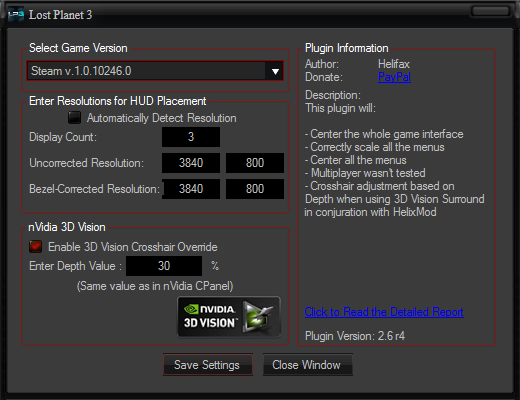This screenshot has width=520, height=400.
Task: Click the 'Display Count:' label
Action: click(x=63, y=137)
